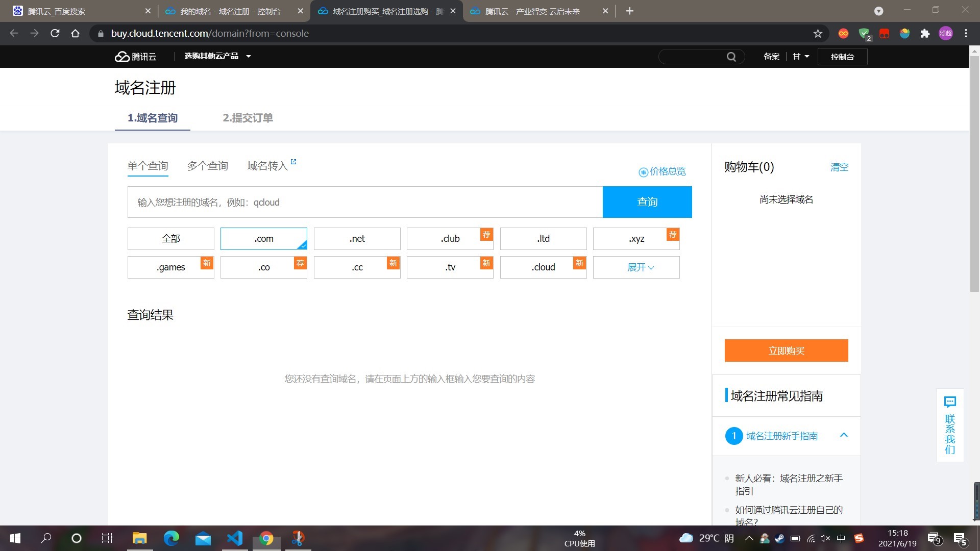The image size is (980, 551).
Task: Open the Chrome profile avatar
Action: [945, 34]
